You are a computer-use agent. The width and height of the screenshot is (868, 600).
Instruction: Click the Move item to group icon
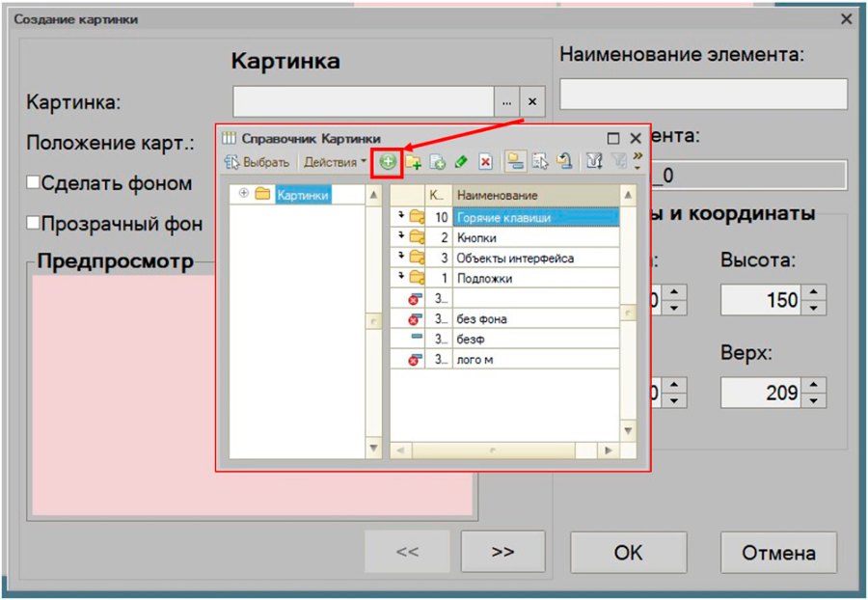click(540, 162)
